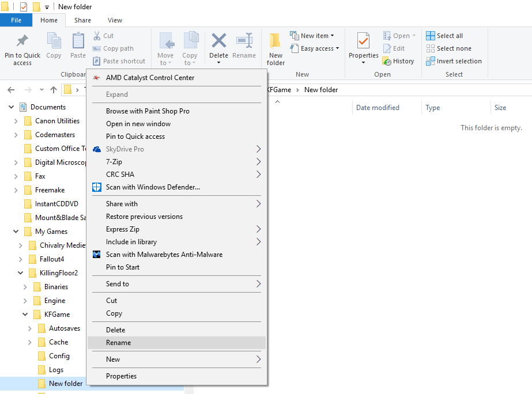Click Browse with Paint Shop Pro
The image size is (532, 394).
tap(176, 111)
